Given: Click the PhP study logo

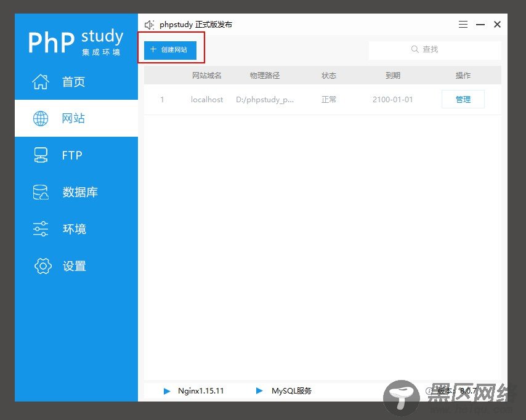Looking at the screenshot, I should (76, 42).
